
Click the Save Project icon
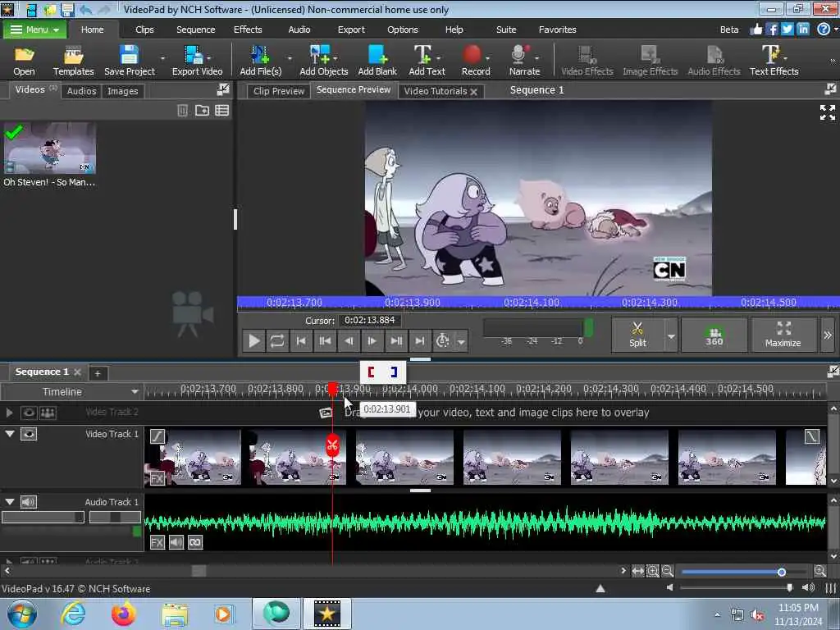(x=129, y=61)
